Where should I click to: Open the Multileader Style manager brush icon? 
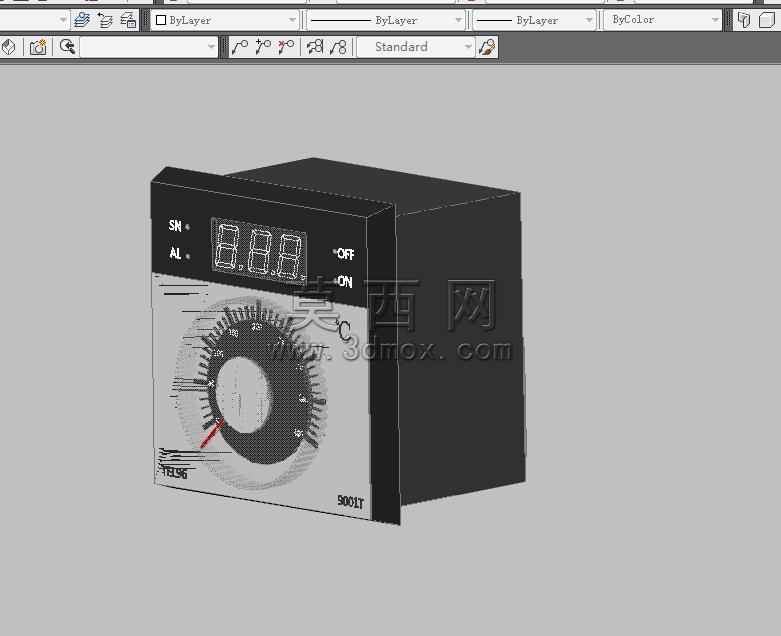[487, 47]
